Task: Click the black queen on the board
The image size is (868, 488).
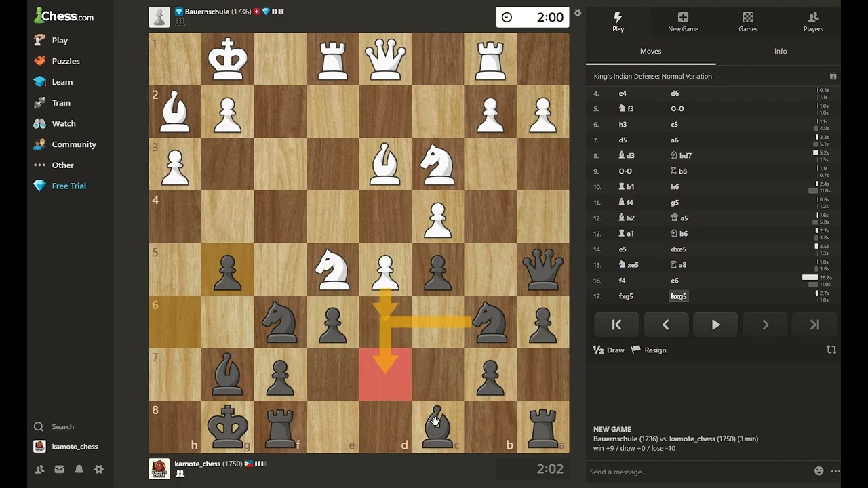Action: (542, 269)
